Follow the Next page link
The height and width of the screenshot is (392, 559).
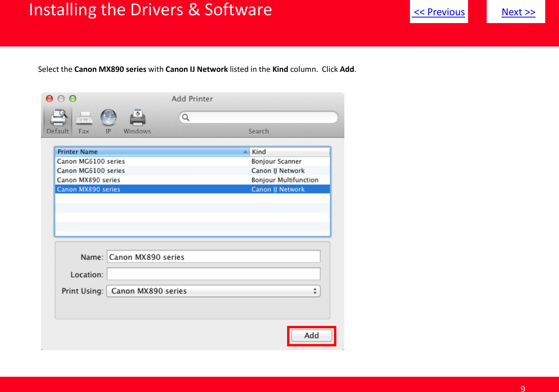pos(518,12)
